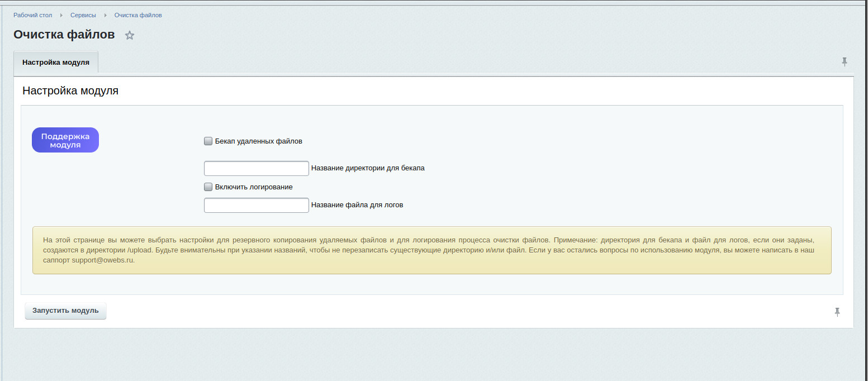Open the Рабочий стол breadcrumb link
Viewport: 868px width, 381px height.
point(33,15)
